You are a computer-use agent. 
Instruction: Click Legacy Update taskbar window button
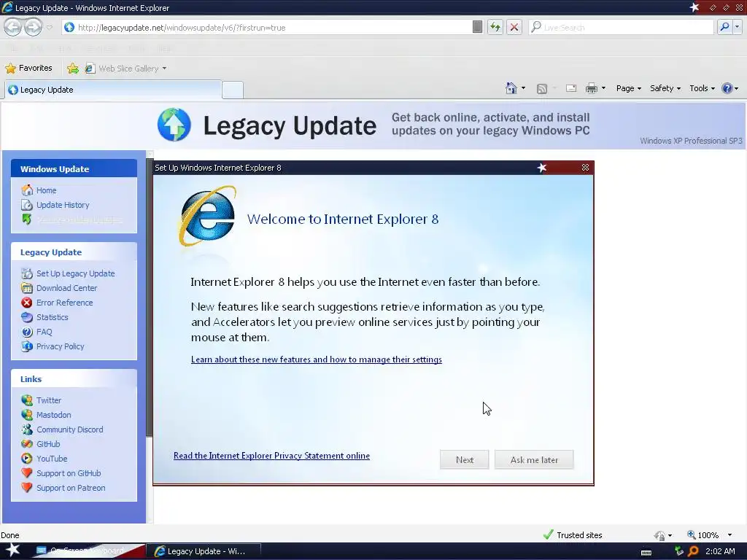pos(204,551)
